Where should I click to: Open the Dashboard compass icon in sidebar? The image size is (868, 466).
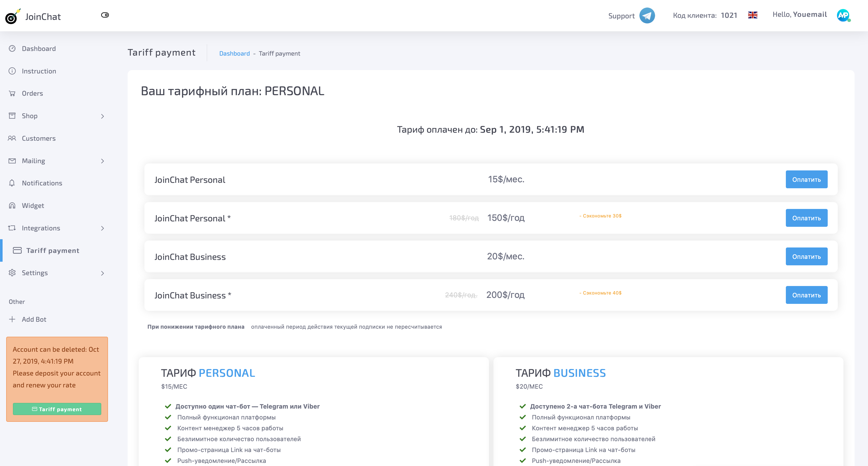[x=12, y=49]
